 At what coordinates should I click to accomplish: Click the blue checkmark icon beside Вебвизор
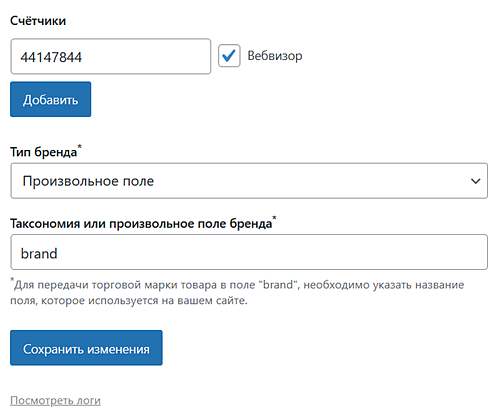[229, 56]
